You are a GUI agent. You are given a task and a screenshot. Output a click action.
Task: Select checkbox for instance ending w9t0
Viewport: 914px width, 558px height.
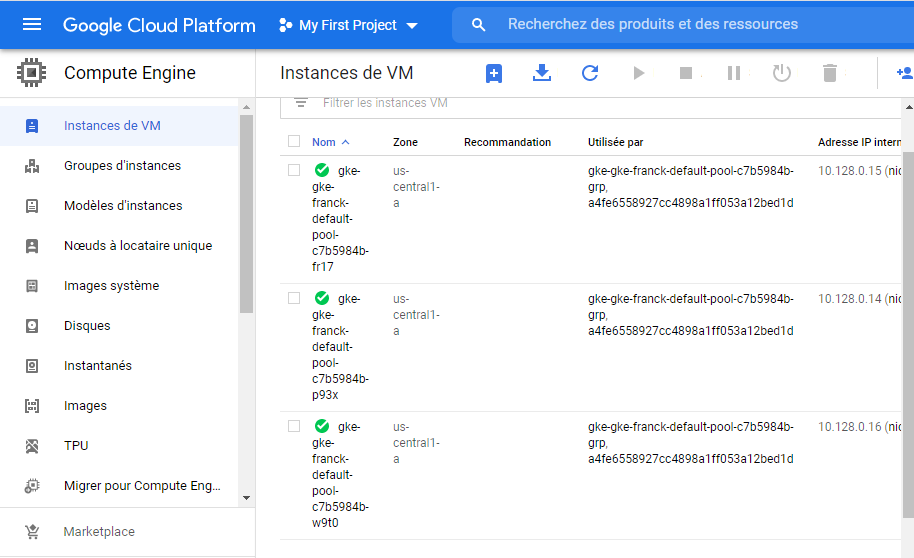click(x=294, y=426)
